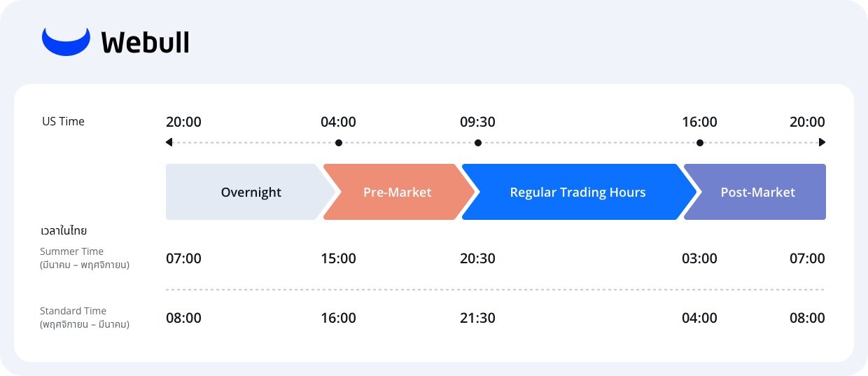Click the Standard Time row label

(73, 311)
